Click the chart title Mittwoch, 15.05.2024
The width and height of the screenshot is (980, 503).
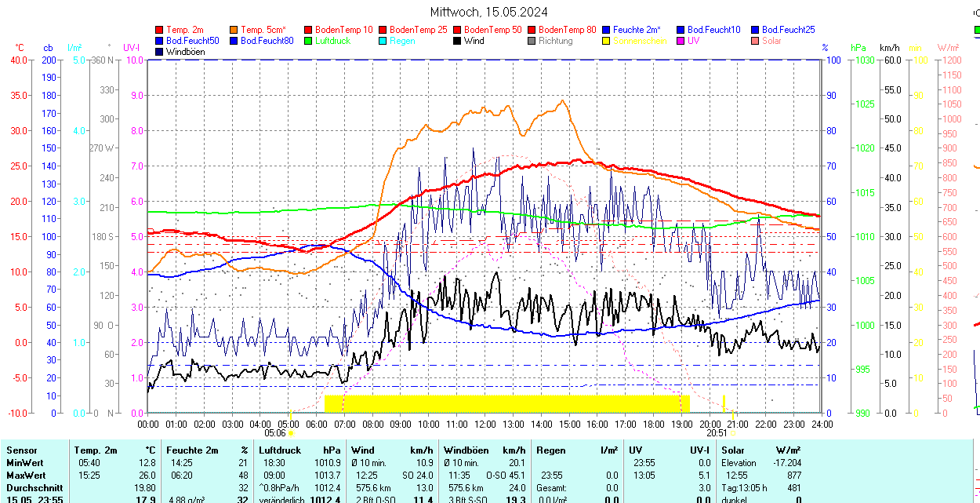click(x=489, y=12)
